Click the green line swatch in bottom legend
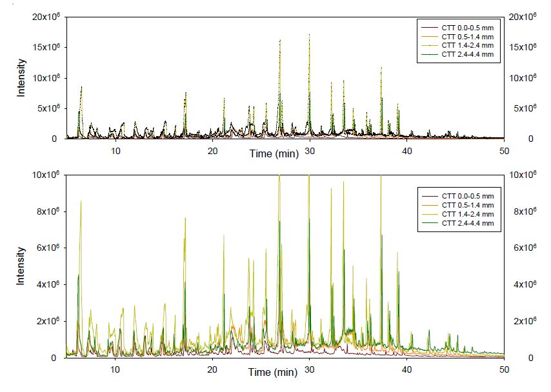The height and width of the screenshot is (392, 551). click(x=430, y=223)
